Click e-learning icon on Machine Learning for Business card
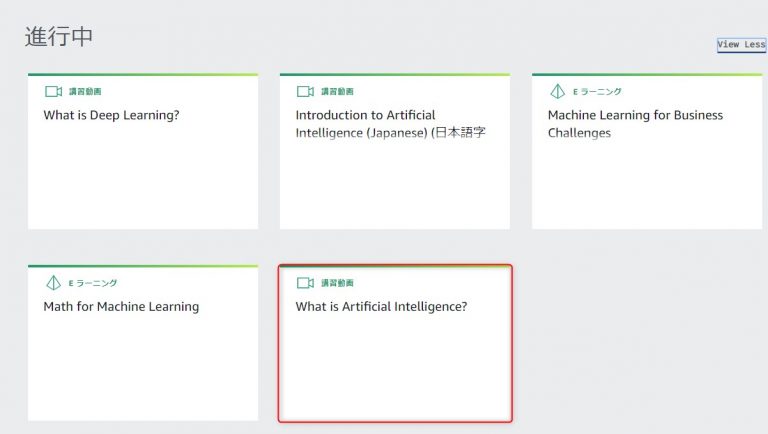 [557, 91]
